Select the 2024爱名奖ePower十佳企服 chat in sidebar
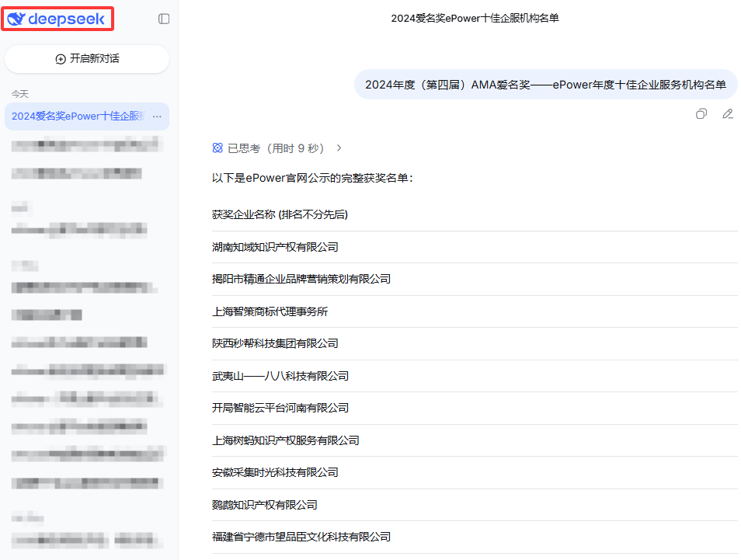Screen dimensions: 741x560 [x=78, y=117]
